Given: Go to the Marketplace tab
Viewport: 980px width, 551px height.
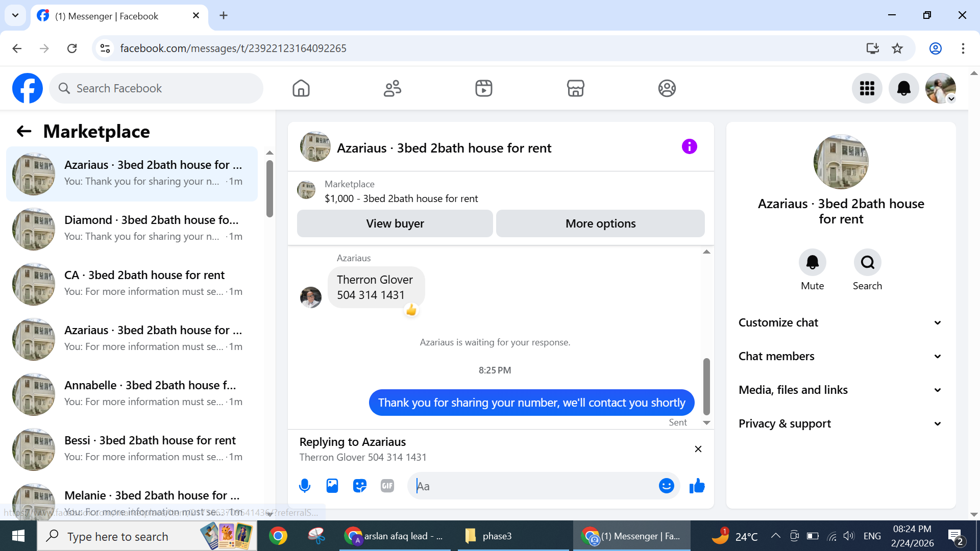Looking at the screenshot, I should pyautogui.click(x=575, y=88).
